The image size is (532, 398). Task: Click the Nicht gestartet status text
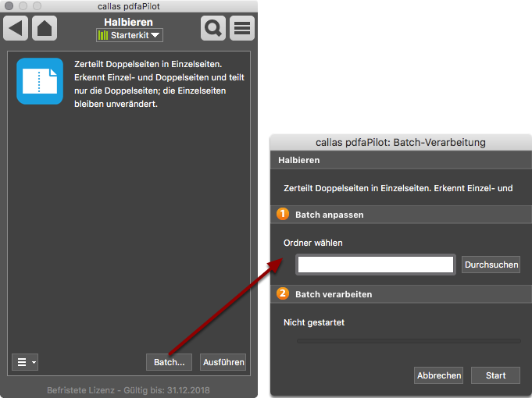pyautogui.click(x=314, y=322)
